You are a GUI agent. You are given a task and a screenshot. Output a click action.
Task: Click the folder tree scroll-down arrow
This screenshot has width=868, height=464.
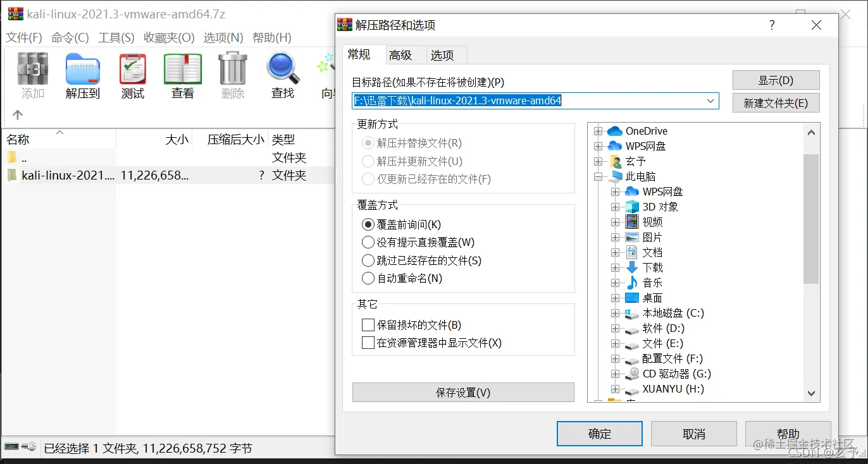811,394
